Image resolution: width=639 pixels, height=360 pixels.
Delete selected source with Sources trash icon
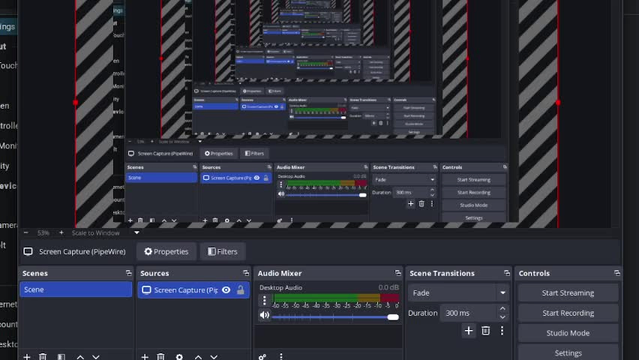tap(161, 357)
